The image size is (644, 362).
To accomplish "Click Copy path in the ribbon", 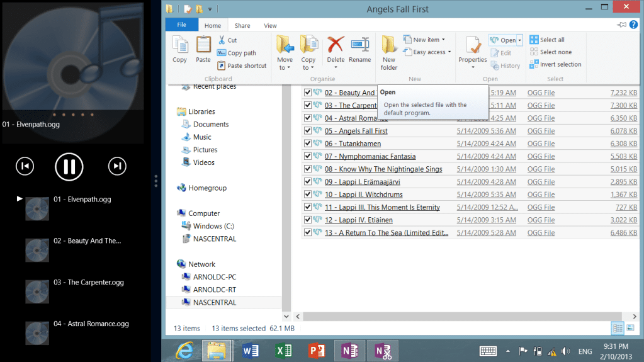I will 237,53.
